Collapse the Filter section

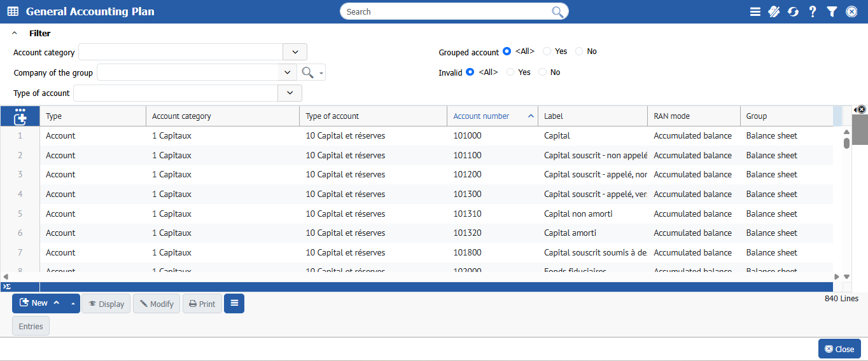pyautogui.click(x=15, y=34)
